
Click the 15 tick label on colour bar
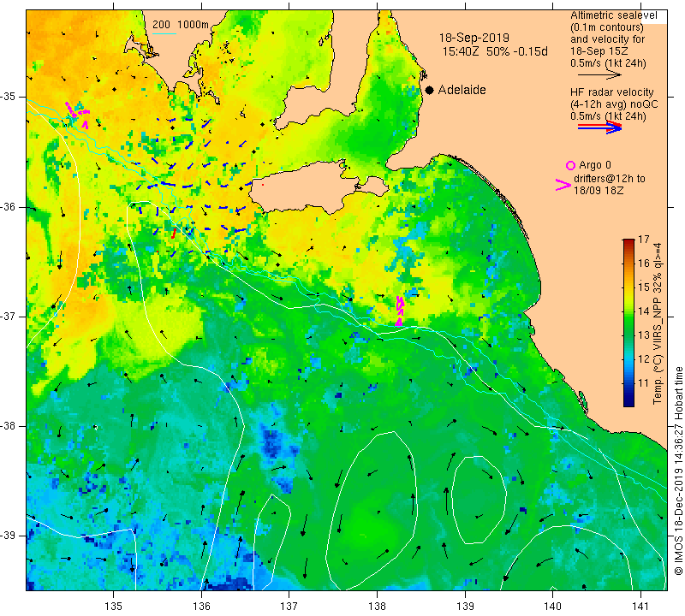click(644, 287)
